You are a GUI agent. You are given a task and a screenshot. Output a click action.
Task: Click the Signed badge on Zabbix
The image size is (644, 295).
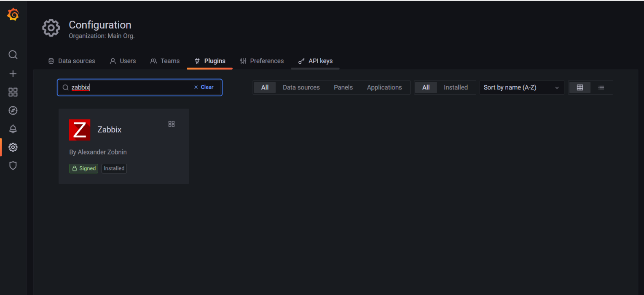pyautogui.click(x=83, y=168)
